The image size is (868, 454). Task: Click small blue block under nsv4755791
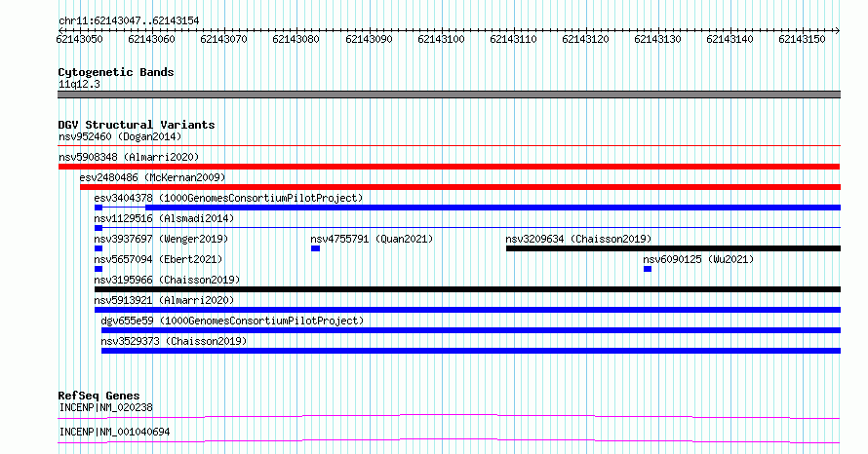point(316,248)
